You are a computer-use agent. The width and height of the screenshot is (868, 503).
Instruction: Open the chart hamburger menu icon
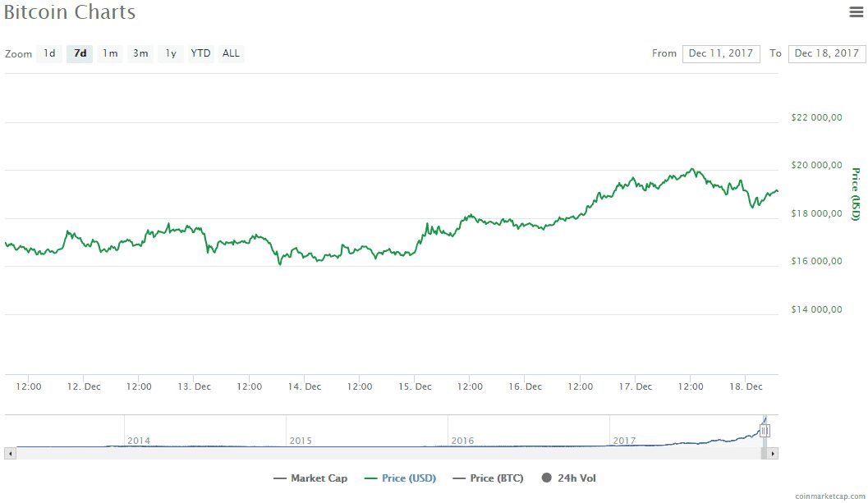click(x=856, y=11)
